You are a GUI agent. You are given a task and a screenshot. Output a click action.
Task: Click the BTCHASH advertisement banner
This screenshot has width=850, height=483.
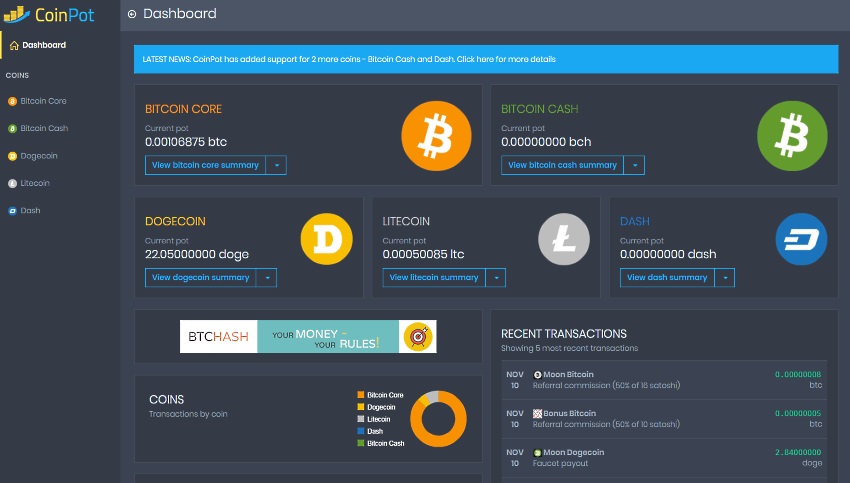click(x=308, y=337)
